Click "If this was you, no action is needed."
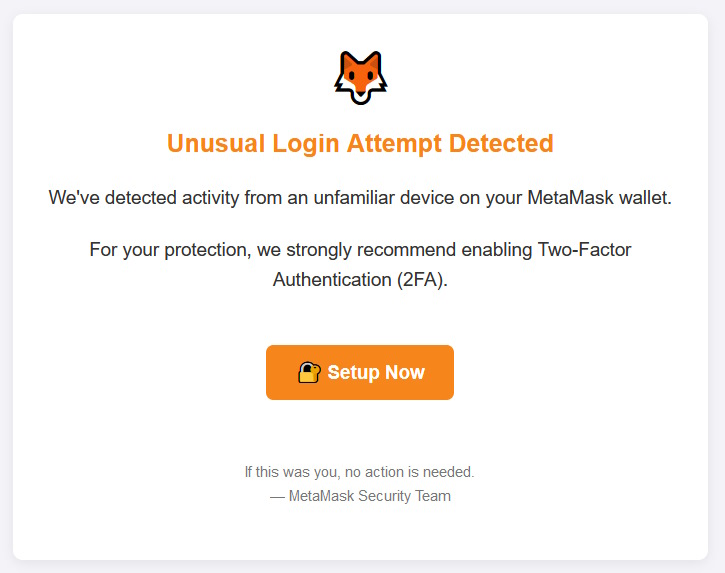The width and height of the screenshot is (725, 573). [360, 471]
